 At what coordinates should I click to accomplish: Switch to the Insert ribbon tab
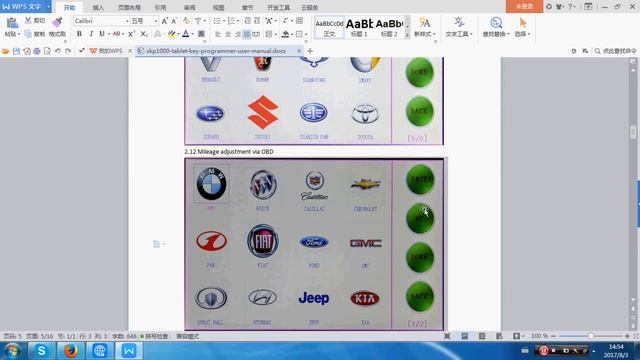coord(98,7)
